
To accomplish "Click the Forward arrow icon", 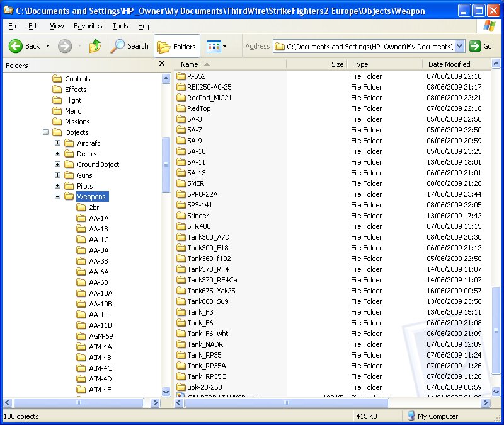I will click(65, 46).
